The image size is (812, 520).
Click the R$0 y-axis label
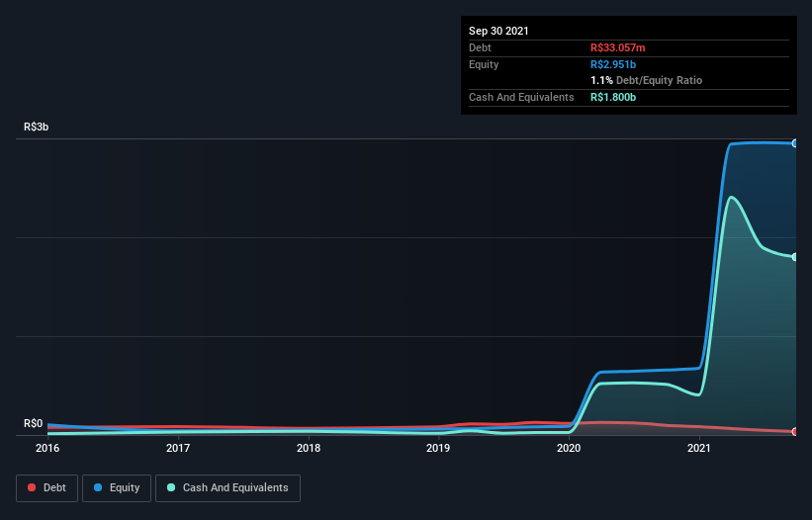coord(34,423)
